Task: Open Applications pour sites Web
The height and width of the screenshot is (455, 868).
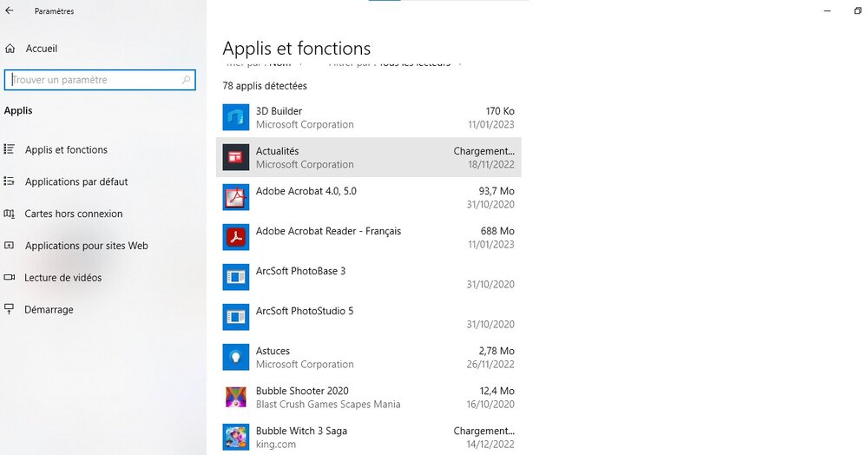Action: click(86, 246)
